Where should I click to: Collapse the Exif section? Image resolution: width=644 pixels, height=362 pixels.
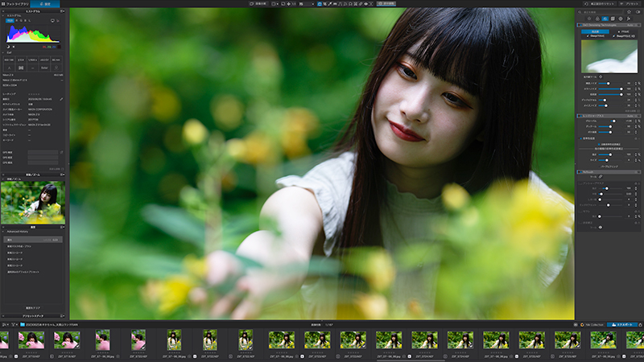coord(3,52)
